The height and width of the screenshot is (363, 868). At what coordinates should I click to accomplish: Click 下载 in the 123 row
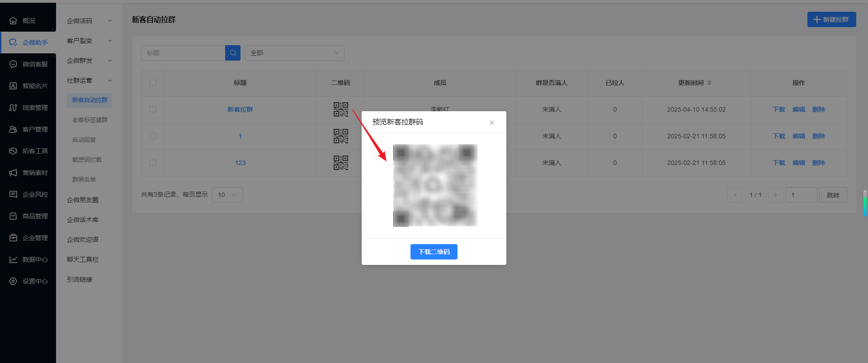(779, 163)
